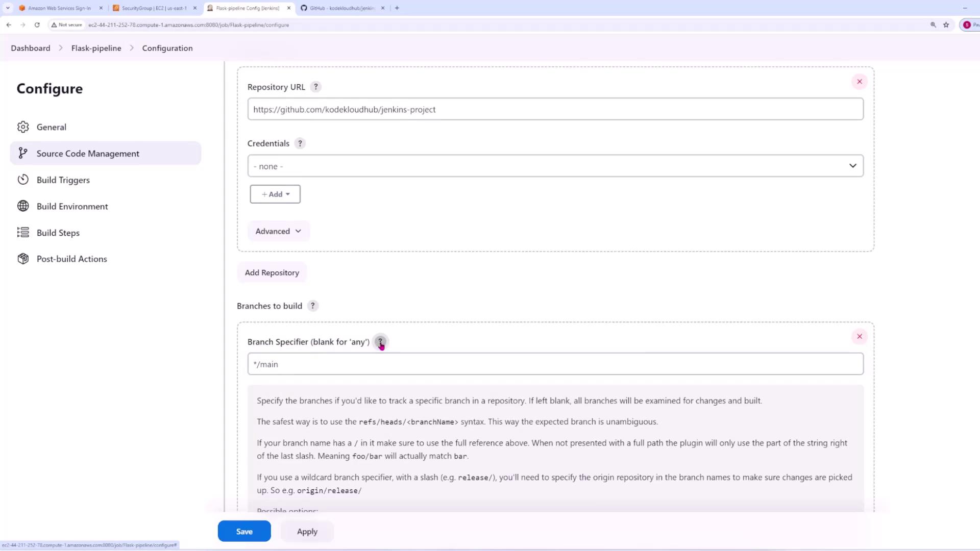Click the Post-build Actions package icon

(23, 259)
